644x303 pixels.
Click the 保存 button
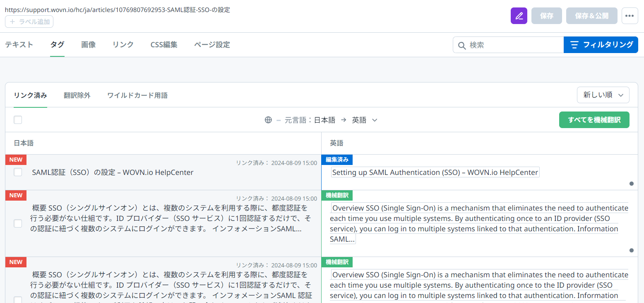click(547, 16)
